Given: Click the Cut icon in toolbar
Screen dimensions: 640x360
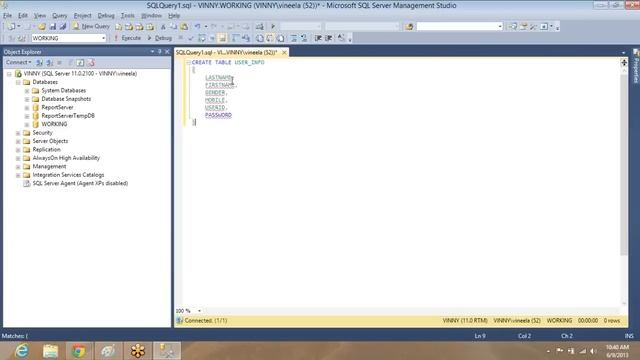Looking at the screenshot, I should click(163, 27).
